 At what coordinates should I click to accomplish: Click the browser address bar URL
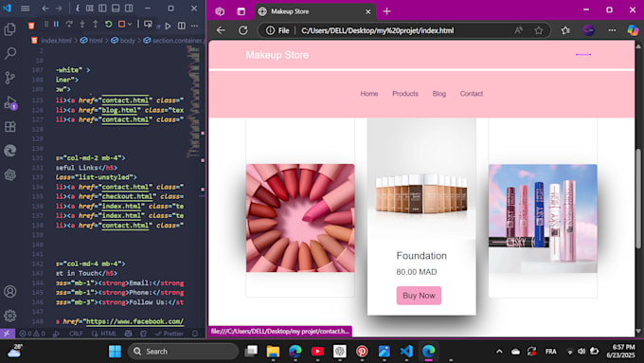tap(378, 30)
